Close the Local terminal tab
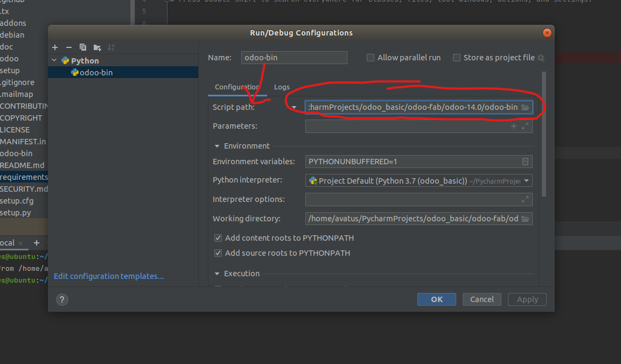621x364 pixels. pos(20,243)
